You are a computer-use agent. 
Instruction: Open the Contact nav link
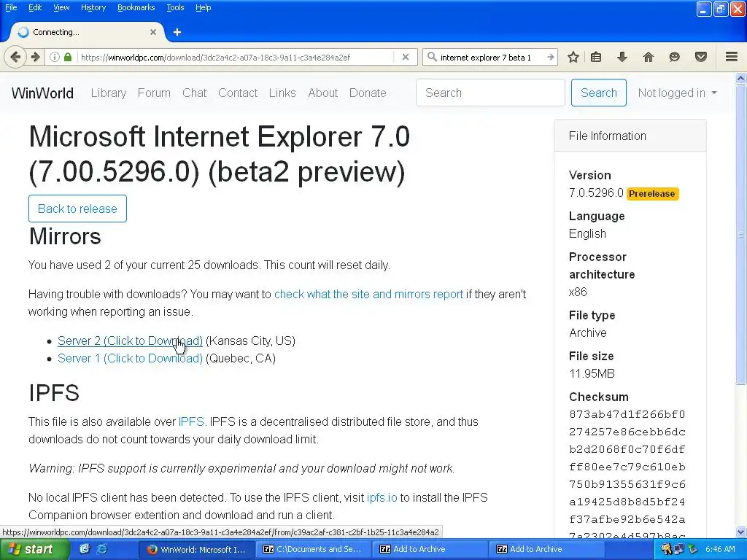(238, 93)
